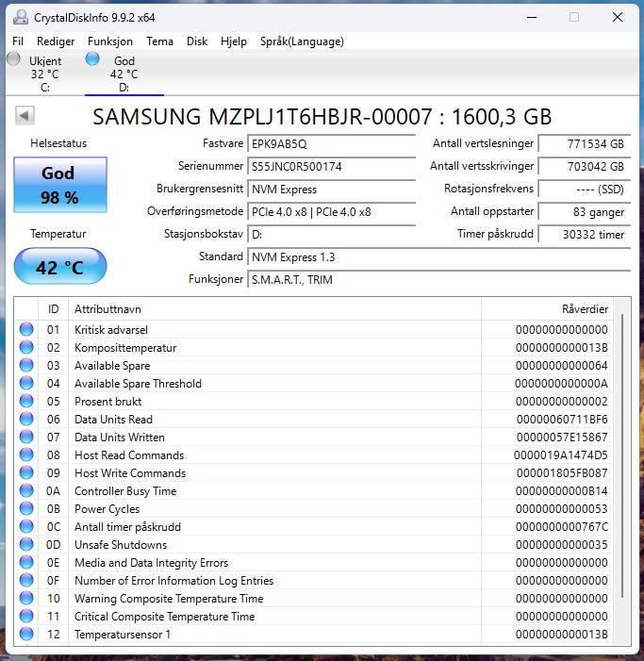
Task: Open the Disk menu
Action: 197,41
